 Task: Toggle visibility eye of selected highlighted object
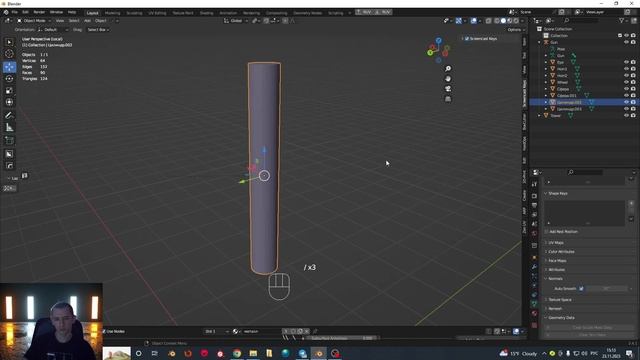pyautogui.click(x=626, y=102)
